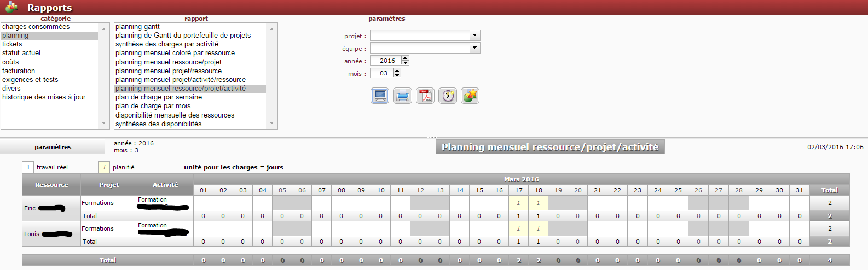Click catégorie list scroll-down arrow
The height and width of the screenshot is (270, 868).
click(x=104, y=124)
